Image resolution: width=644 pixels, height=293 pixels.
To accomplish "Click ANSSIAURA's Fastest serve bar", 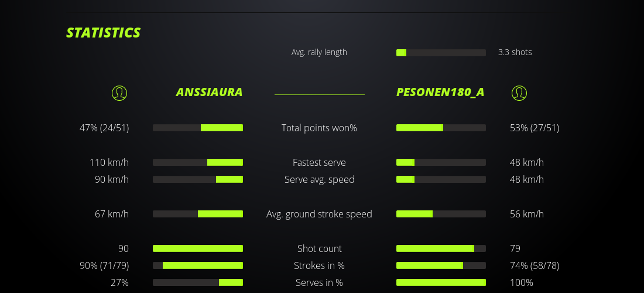I will coord(198,162).
